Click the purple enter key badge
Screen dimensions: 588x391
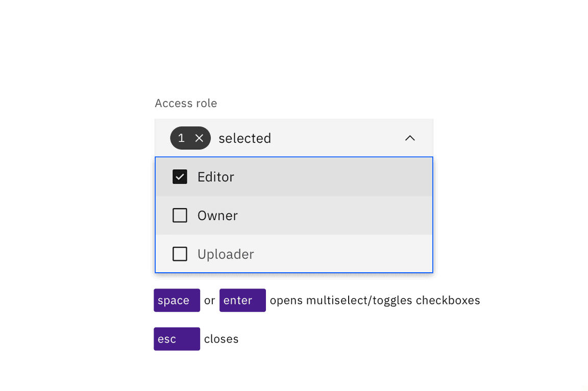click(x=242, y=300)
